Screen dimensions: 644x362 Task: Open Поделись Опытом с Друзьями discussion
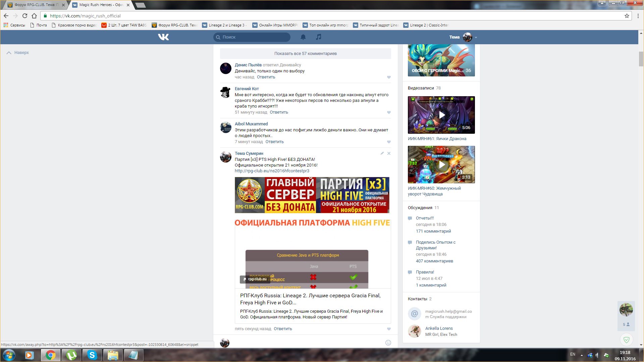point(436,245)
